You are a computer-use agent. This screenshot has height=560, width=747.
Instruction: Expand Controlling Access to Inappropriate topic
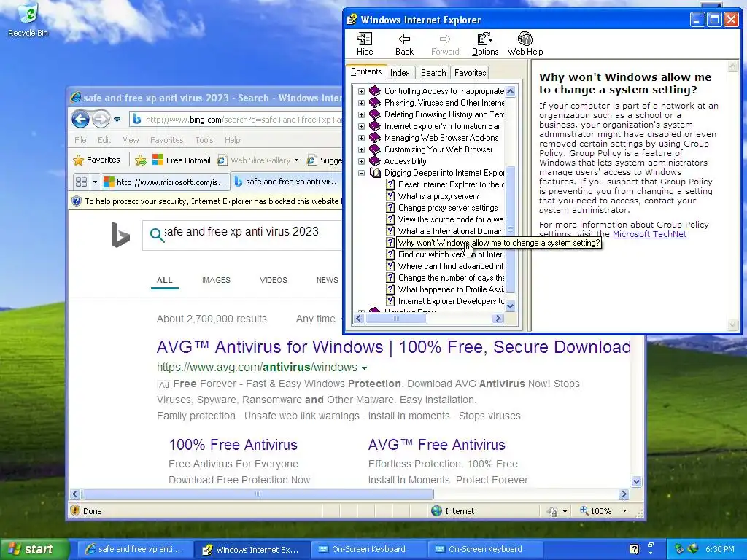tap(361, 91)
